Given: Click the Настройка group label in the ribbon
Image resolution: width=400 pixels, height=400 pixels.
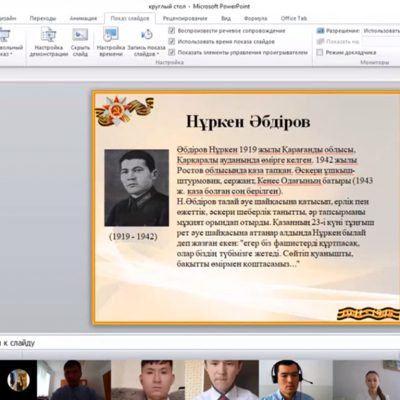Looking at the screenshot, I should pos(169,62).
